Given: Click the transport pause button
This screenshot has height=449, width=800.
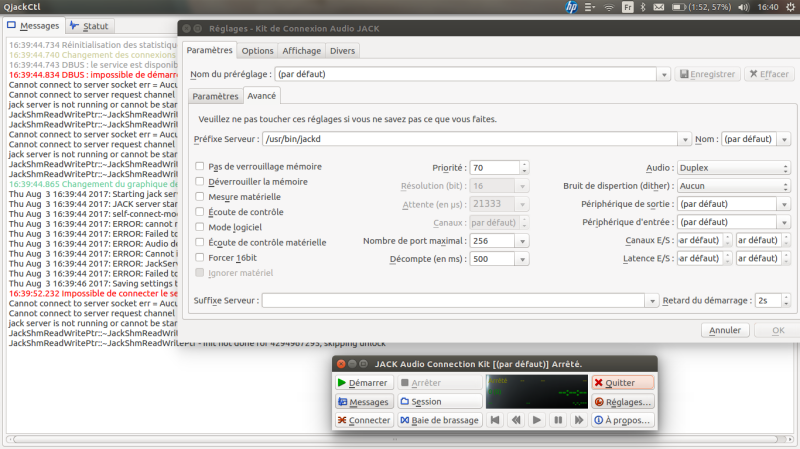Looking at the screenshot, I should coord(558,420).
